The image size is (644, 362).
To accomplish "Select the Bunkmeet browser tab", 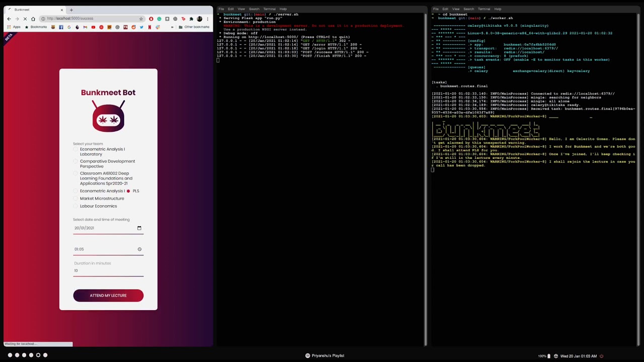I will pos(35,10).
